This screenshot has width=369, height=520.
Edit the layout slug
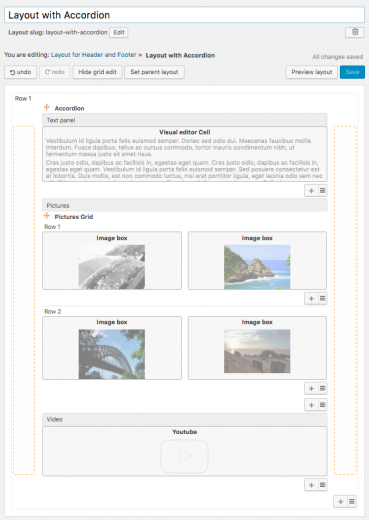tap(119, 32)
